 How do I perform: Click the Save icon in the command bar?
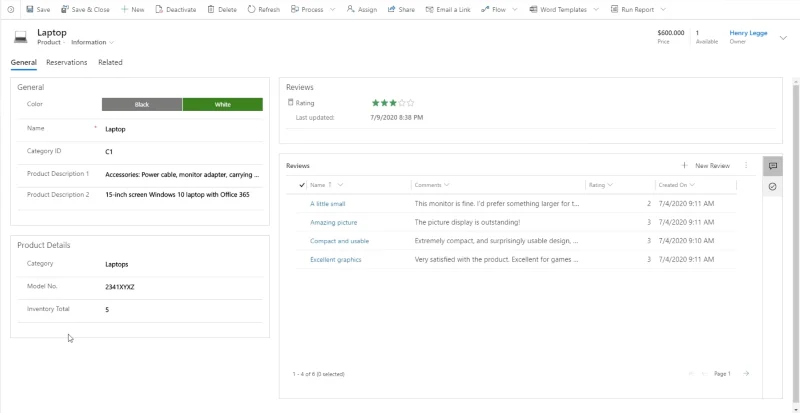(x=30, y=9)
